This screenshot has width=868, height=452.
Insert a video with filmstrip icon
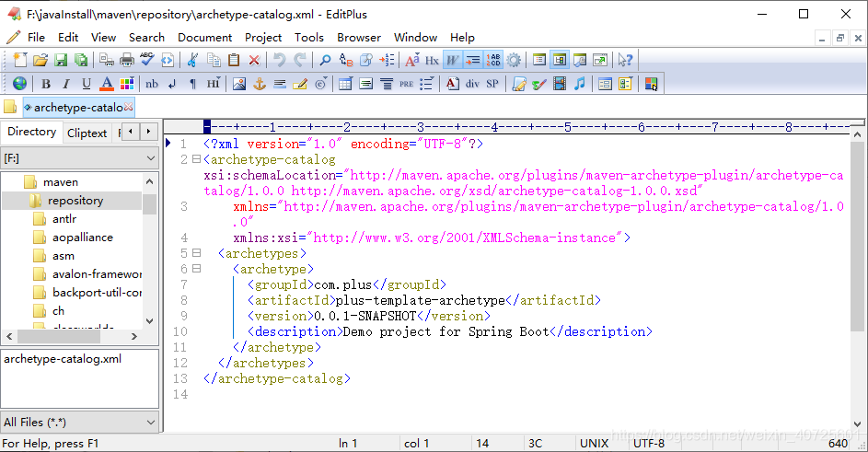[x=560, y=84]
